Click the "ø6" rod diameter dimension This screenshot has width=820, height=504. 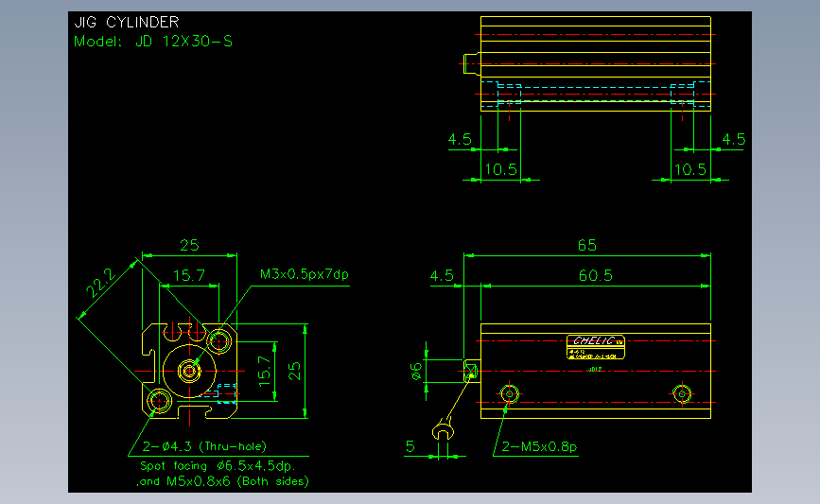pyautogui.click(x=416, y=372)
